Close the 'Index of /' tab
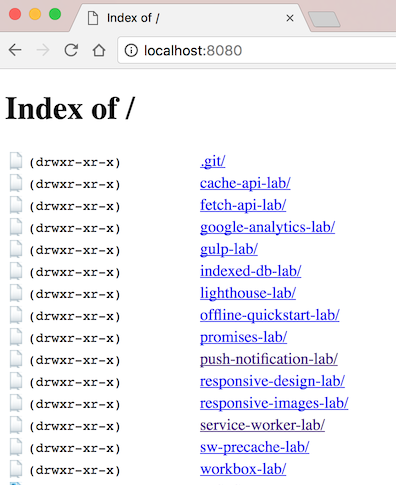396x485 pixels. point(290,18)
